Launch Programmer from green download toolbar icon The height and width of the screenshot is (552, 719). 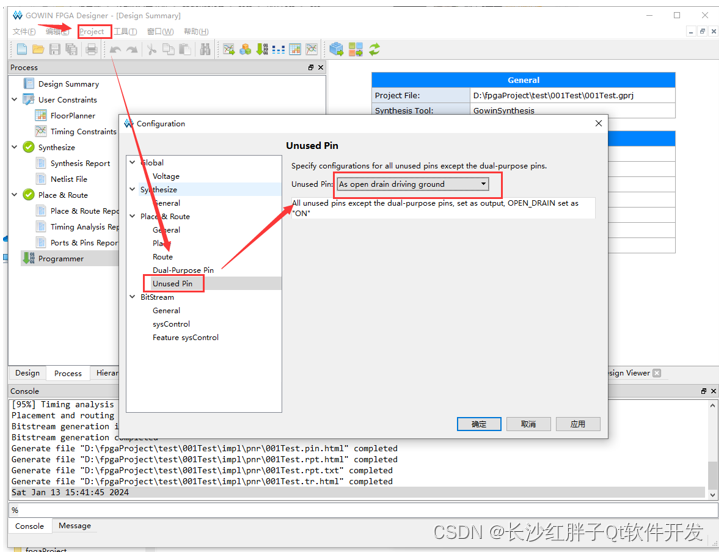click(262, 49)
